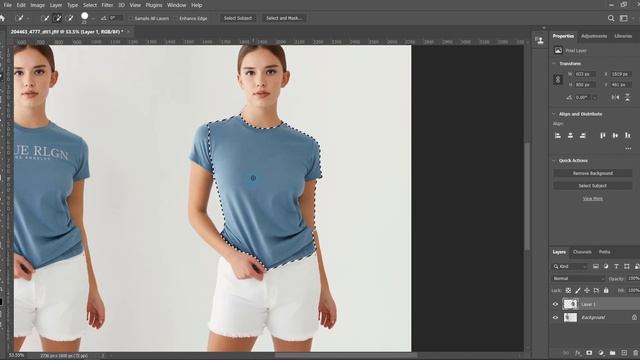Open Select and Mask workspace

pos(284,18)
